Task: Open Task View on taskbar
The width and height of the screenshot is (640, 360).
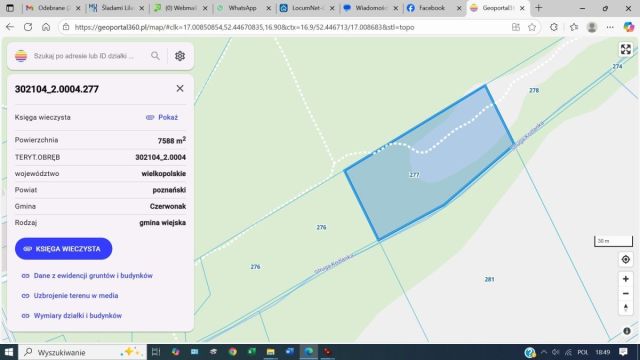Action: point(156,352)
